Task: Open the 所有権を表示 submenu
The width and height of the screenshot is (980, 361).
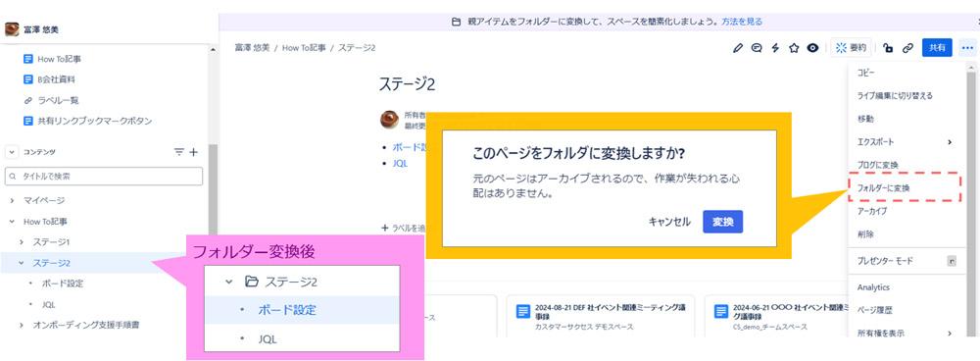Action: pyautogui.click(x=904, y=333)
